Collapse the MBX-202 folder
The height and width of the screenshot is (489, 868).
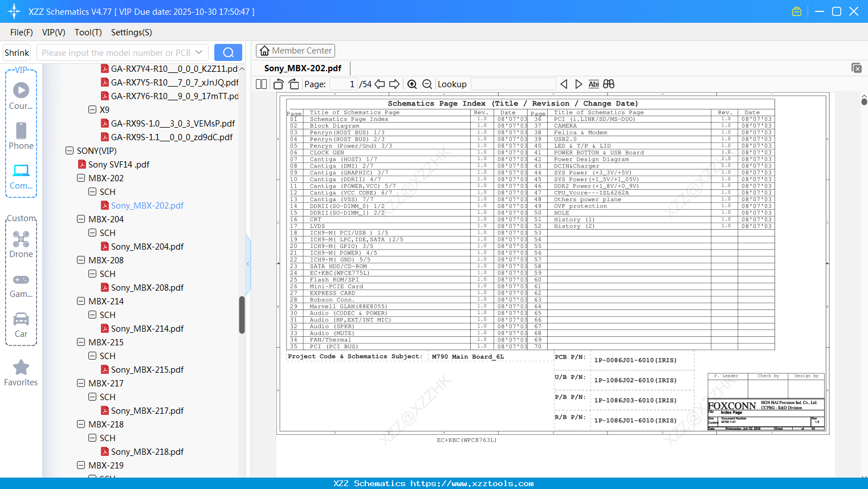[81, 178]
